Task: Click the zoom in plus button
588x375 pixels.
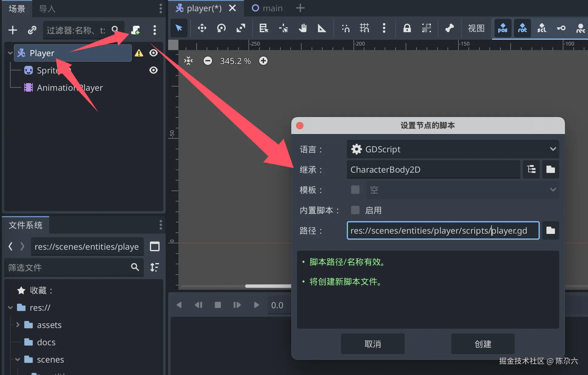Action: [x=263, y=61]
